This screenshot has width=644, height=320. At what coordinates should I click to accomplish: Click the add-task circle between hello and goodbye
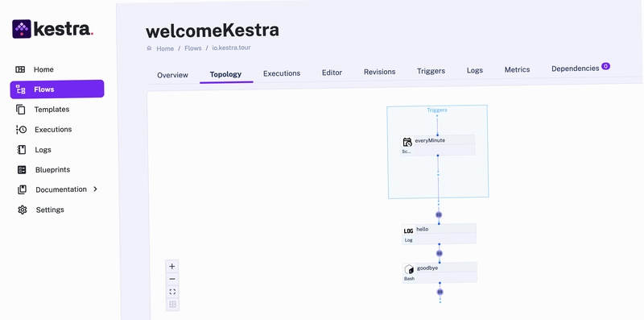point(439,253)
